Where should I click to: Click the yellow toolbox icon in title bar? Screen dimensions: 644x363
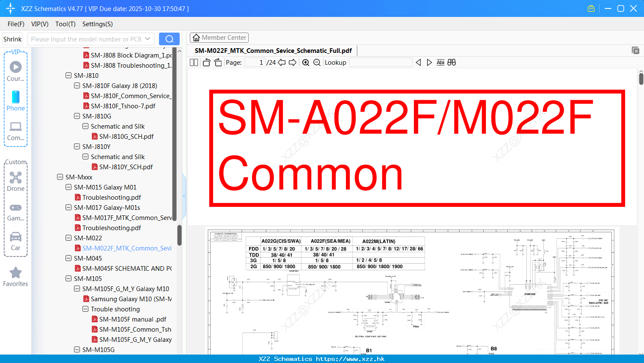(591, 8)
